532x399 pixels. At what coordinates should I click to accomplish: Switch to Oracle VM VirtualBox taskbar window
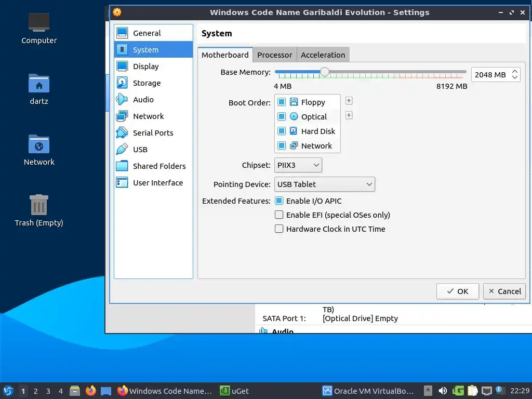tap(368, 391)
